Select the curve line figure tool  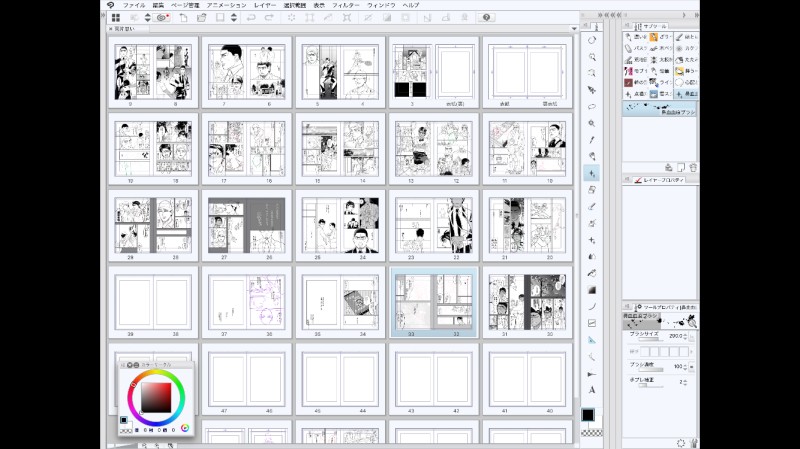pyautogui.click(x=592, y=307)
